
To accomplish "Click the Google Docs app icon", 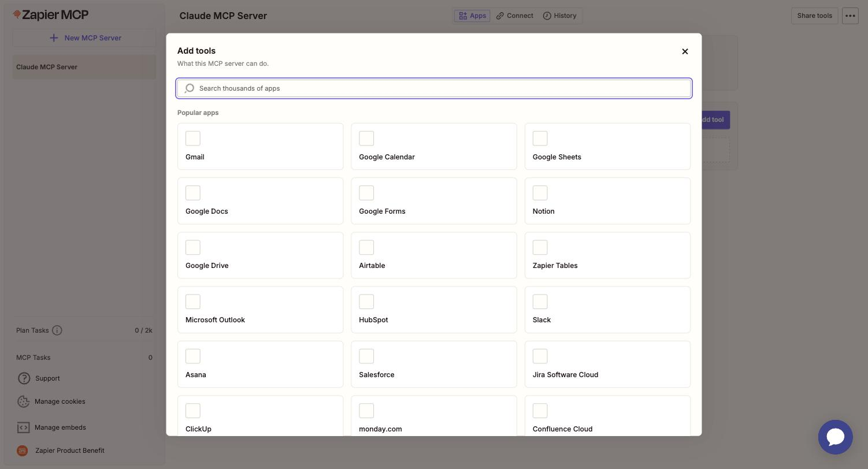I will pos(193,193).
